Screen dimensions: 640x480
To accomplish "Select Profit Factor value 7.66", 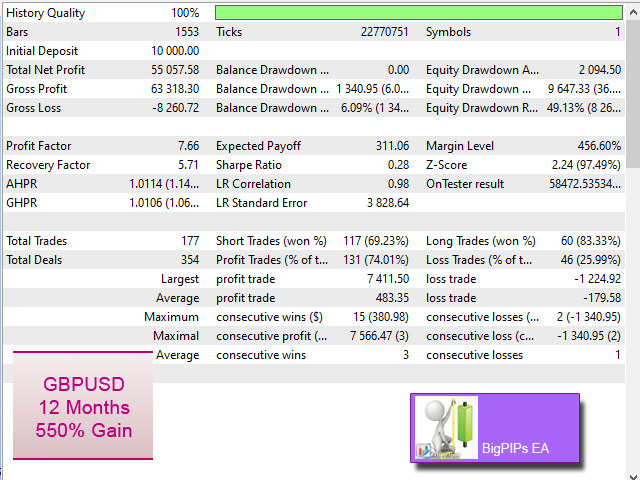I will pyautogui.click(x=189, y=146).
